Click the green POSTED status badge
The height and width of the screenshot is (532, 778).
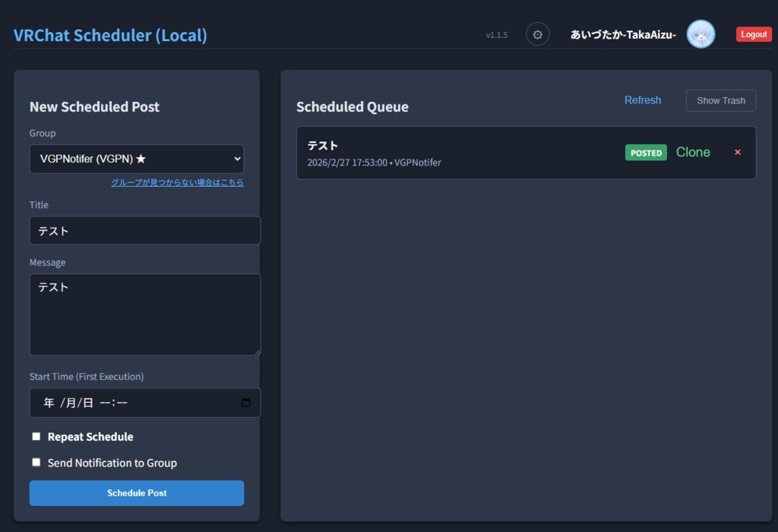pos(645,152)
